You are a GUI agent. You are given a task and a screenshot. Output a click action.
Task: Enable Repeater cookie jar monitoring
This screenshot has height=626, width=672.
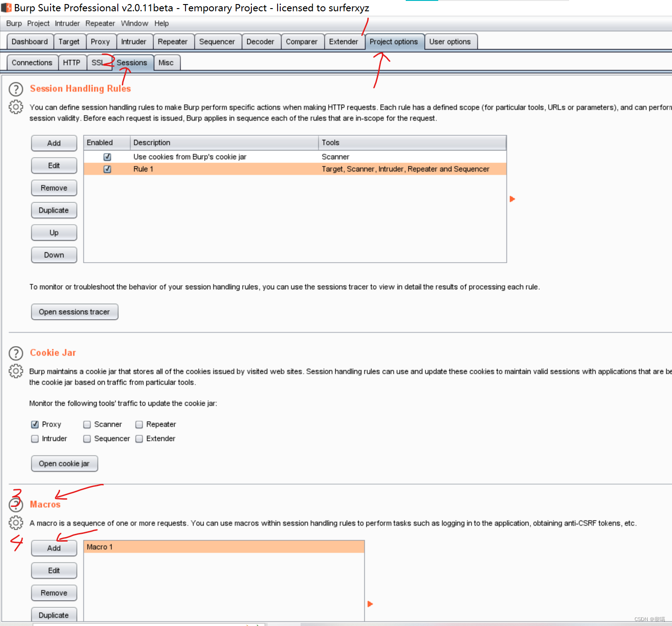[139, 424]
